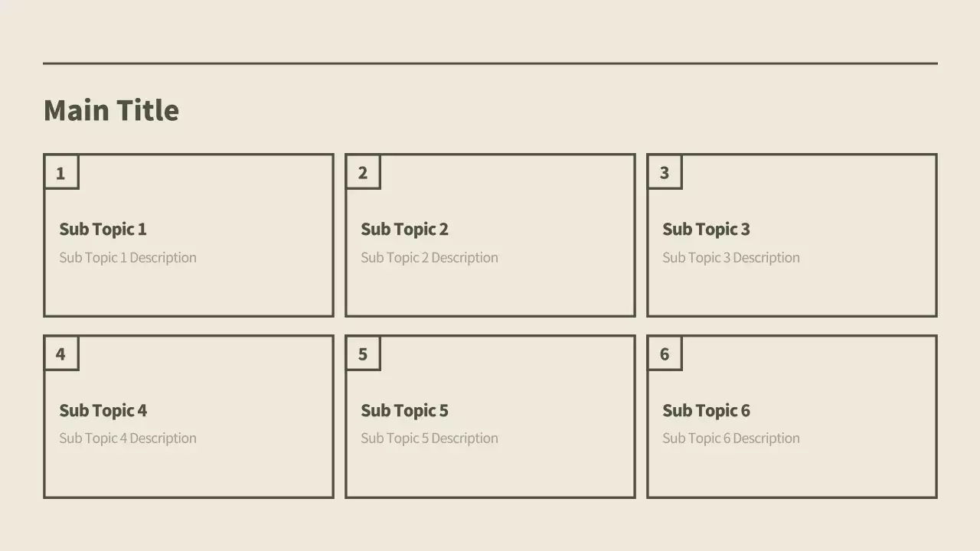Screen dimensions: 980x551
Task: Click the number 1 badge
Action: tap(61, 173)
